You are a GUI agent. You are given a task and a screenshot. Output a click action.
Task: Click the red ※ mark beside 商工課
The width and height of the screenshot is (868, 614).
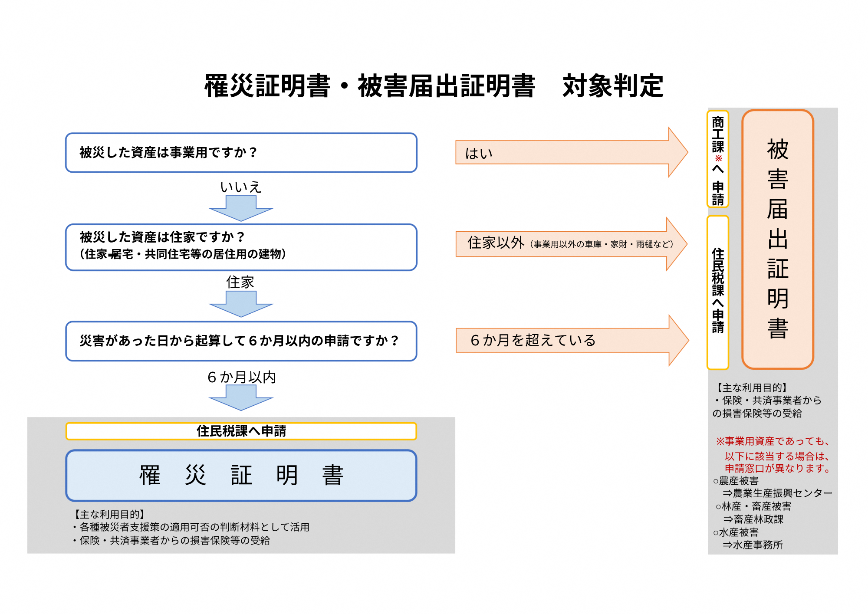click(718, 158)
